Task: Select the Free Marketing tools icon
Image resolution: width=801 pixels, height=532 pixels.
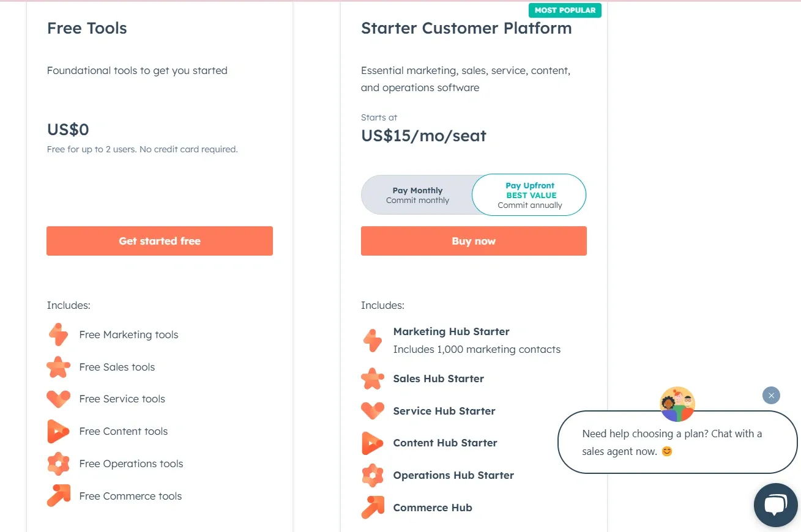Action: (58, 334)
